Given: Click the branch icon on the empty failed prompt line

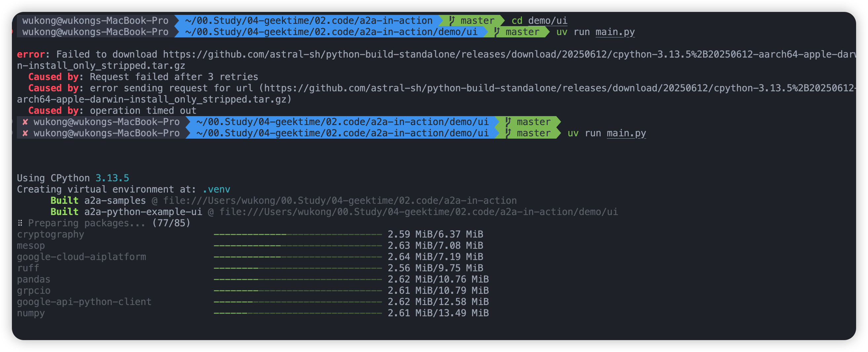Looking at the screenshot, I should point(508,122).
